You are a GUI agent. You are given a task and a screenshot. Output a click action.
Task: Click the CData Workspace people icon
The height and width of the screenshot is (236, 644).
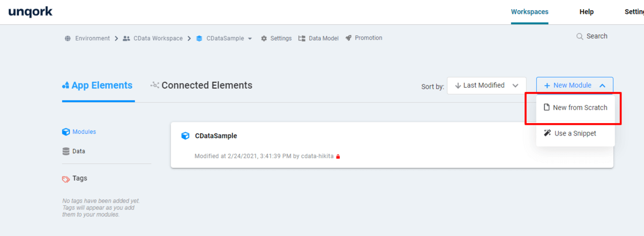(127, 38)
